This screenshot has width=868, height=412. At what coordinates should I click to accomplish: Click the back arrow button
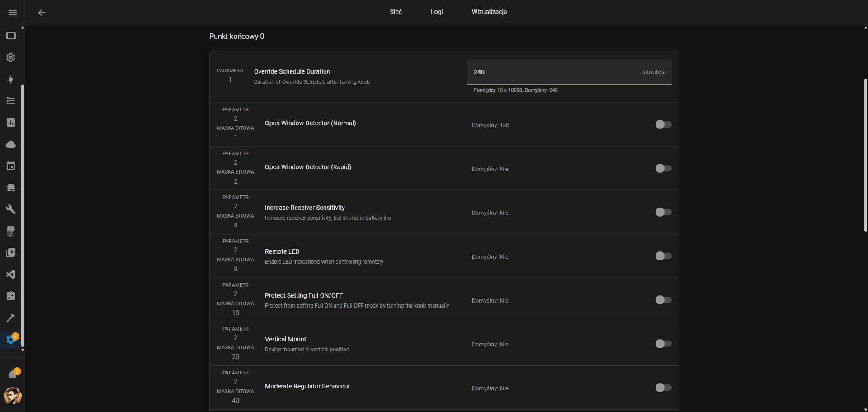click(42, 13)
